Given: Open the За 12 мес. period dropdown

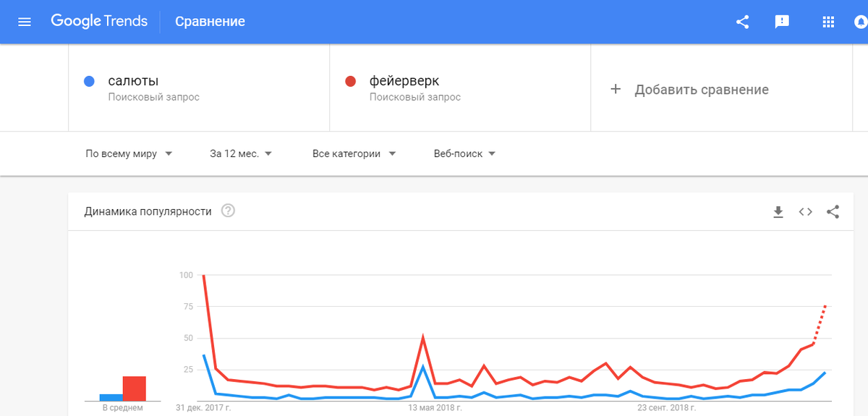Looking at the screenshot, I should (241, 153).
